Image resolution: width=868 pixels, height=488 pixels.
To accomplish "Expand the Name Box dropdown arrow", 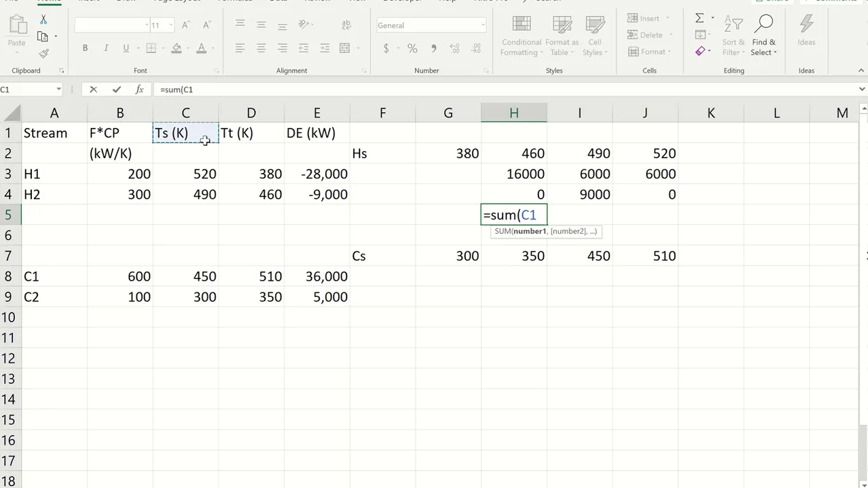I will tap(58, 89).
